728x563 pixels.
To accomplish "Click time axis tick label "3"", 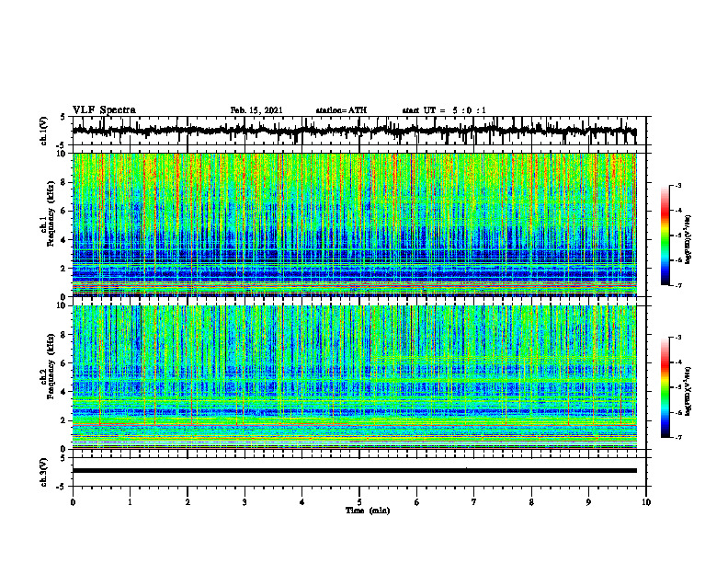I will [x=245, y=502].
